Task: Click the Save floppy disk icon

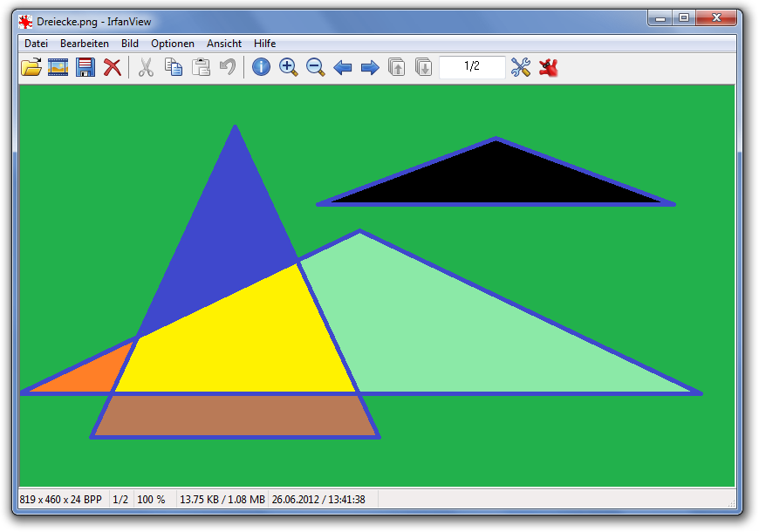Action: pyautogui.click(x=85, y=67)
